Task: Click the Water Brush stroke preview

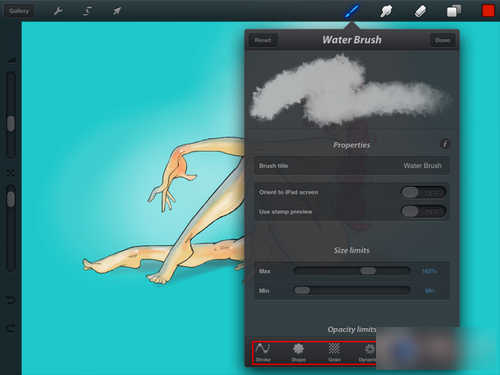Action: coord(352,91)
